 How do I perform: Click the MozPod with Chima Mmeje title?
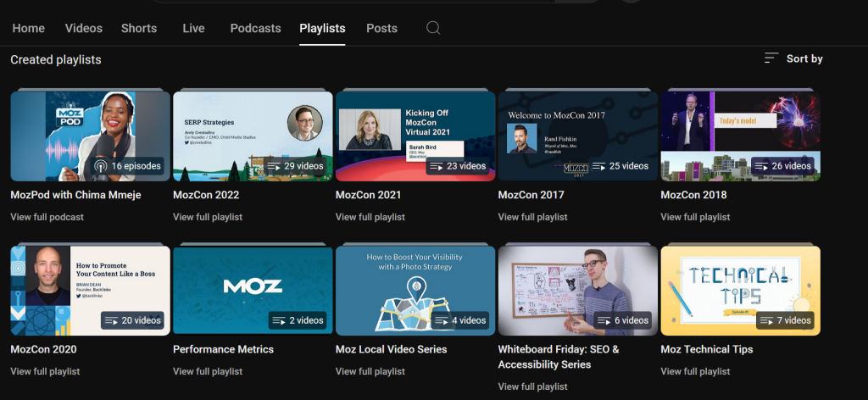tap(75, 195)
